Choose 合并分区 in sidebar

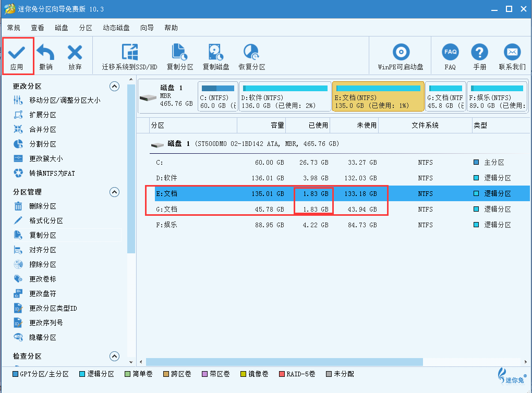click(x=34, y=129)
